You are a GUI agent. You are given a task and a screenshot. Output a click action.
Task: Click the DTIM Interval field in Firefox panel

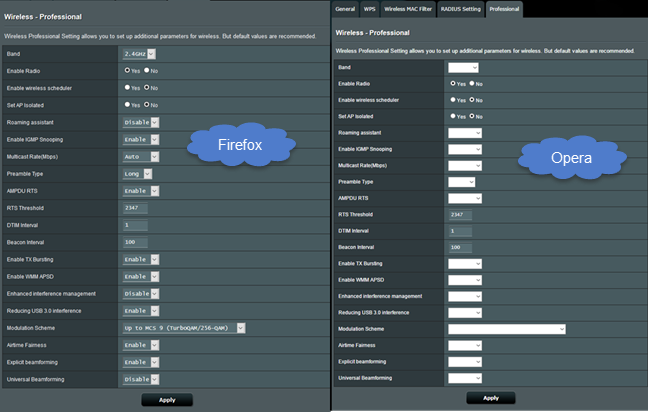(135, 225)
